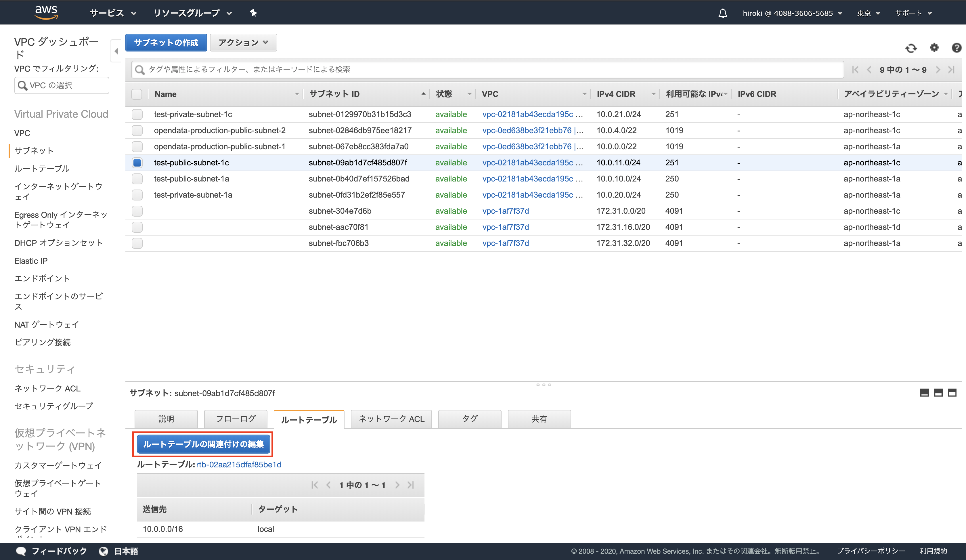
Task: Uncheck the test-public-subnet-1c row checkbox
Action: (137, 163)
